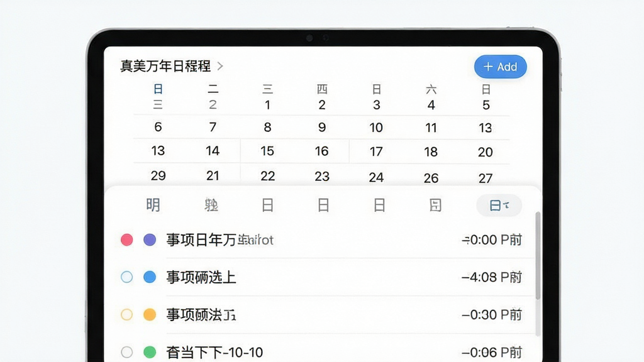644x362 pixels.
Task: Click the 四 weekday header
Action: tap(322, 89)
